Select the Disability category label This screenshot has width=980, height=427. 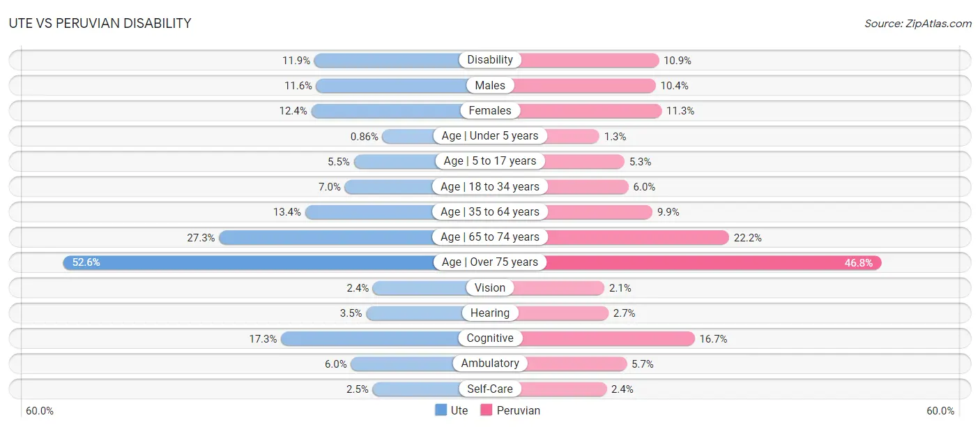[490, 60]
